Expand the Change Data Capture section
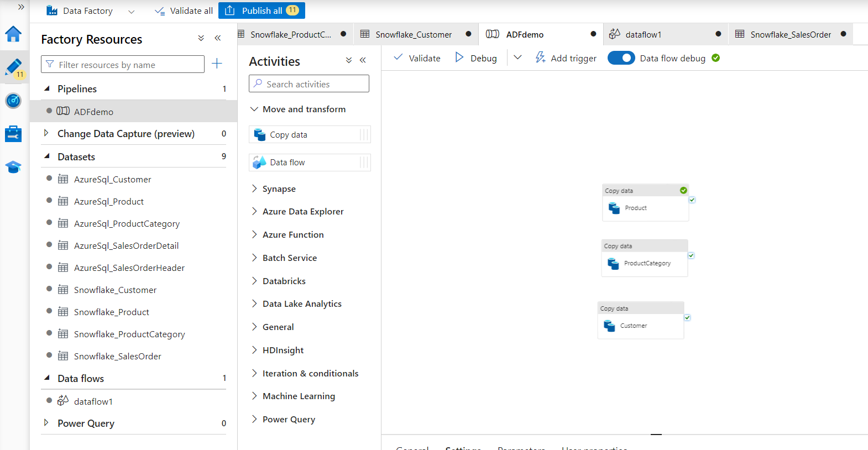The height and width of the screenshot is (450, 868). (x=46, y=133)
